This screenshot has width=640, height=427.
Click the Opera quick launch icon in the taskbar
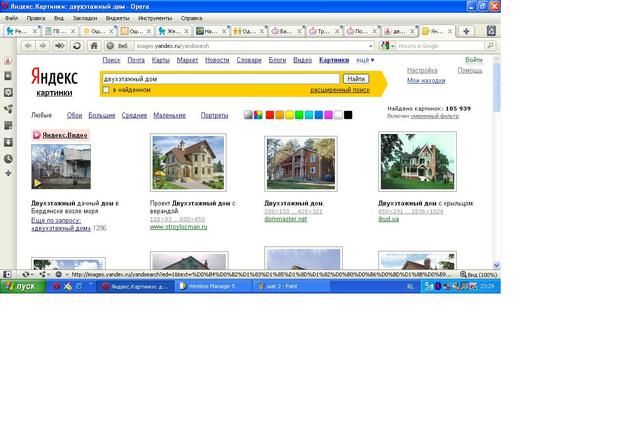coord(57,286)
